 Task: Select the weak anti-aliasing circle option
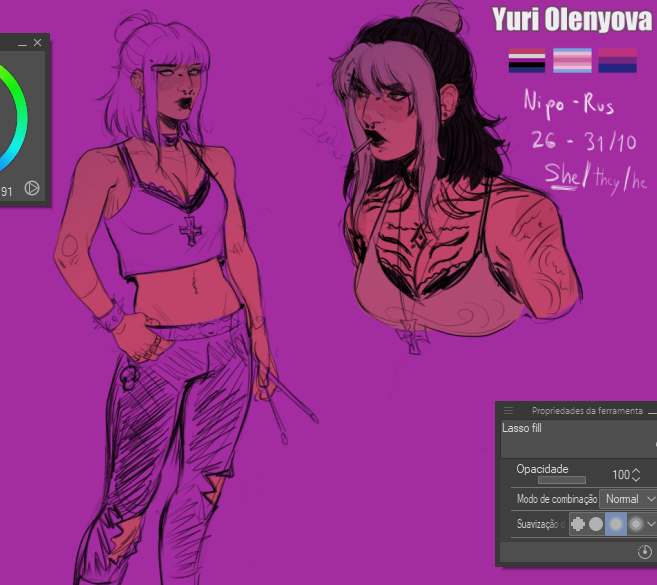click(x=596, y=523)
